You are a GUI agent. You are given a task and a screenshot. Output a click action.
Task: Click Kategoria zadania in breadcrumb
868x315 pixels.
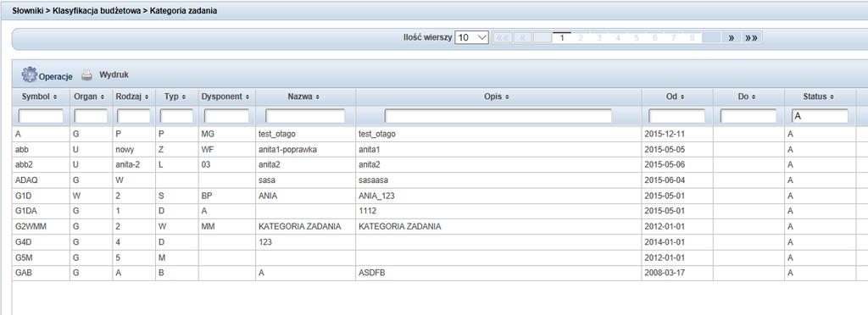[184, 10]
